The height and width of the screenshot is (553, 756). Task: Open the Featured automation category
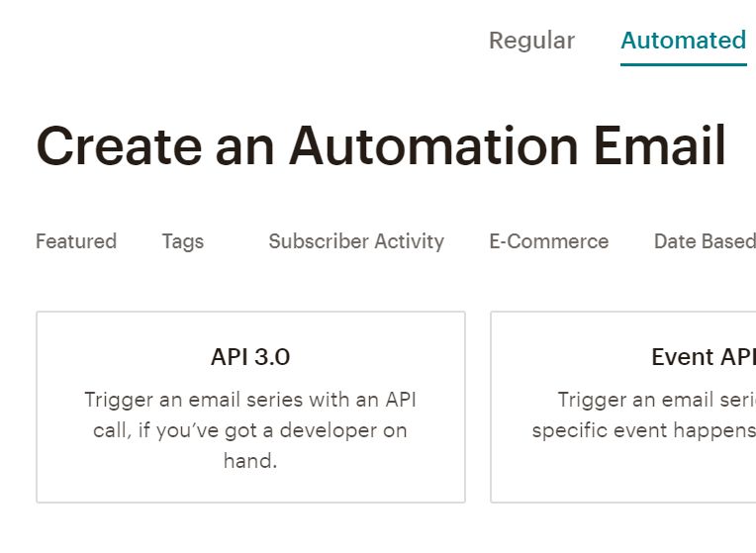click(x=76, y=241)
